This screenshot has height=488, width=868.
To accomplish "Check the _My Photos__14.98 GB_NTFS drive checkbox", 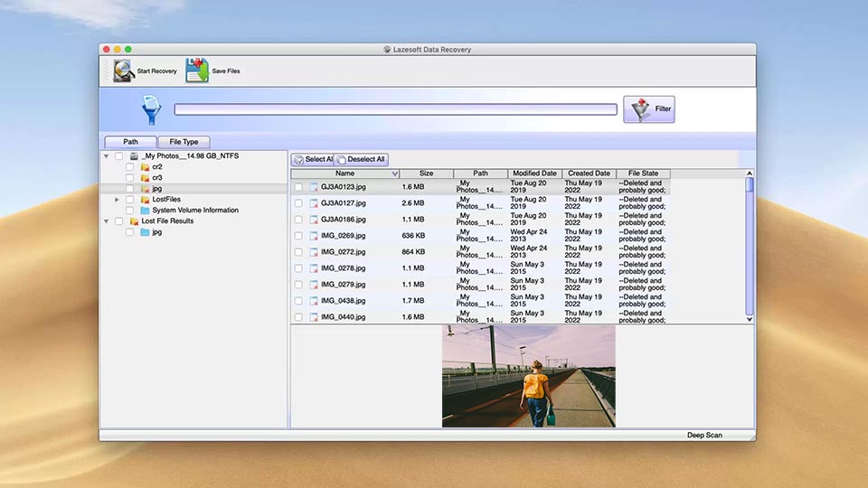I will (x=119, y=156).
